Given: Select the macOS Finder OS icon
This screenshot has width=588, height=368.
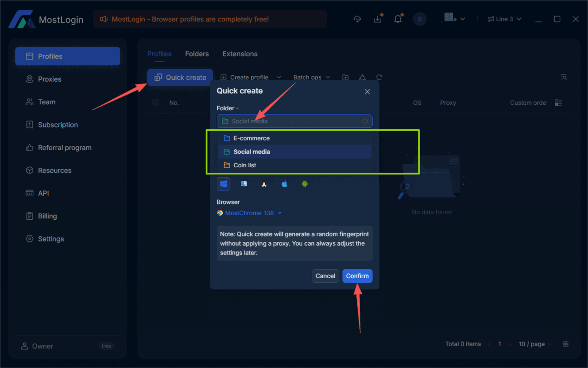Looking at the screenshot, I should pos(244,184).
